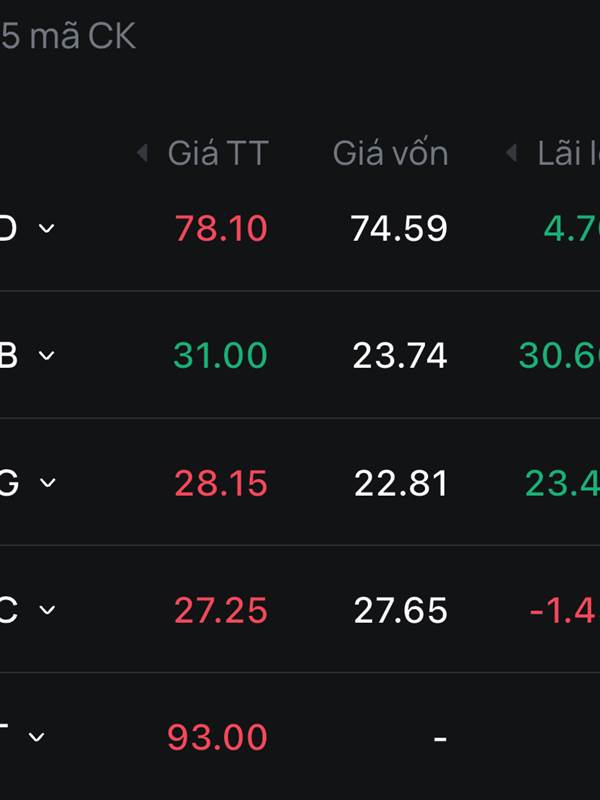Image resolution: width=600 pixels, height=800 pixels.
Task: Click the triangle arrow beside Giá TT header
Action: click(142, 153)
